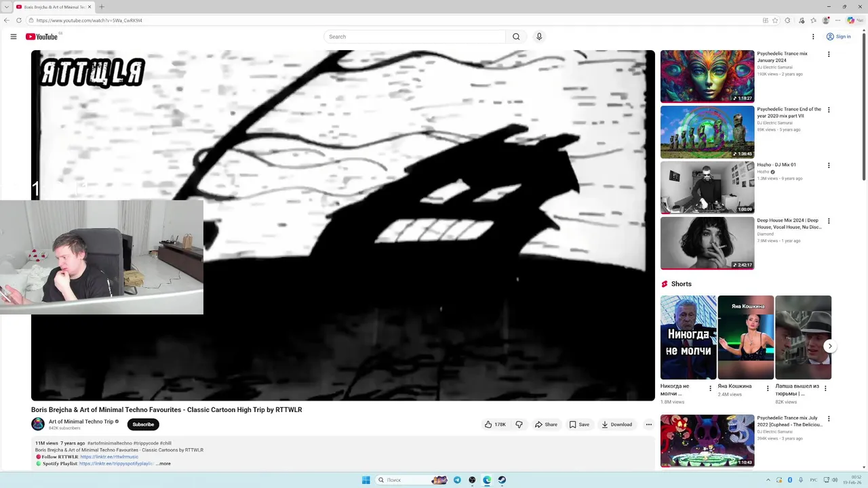Viewport: 868px width, 488px height.
Task: Open the Windows Start menu
Action: [x=366, y=480]
